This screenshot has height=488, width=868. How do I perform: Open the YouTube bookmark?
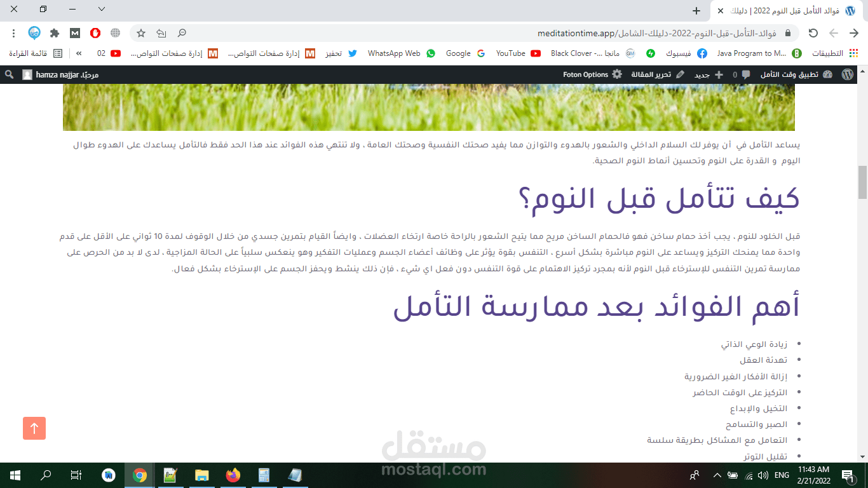click(518, 53)
